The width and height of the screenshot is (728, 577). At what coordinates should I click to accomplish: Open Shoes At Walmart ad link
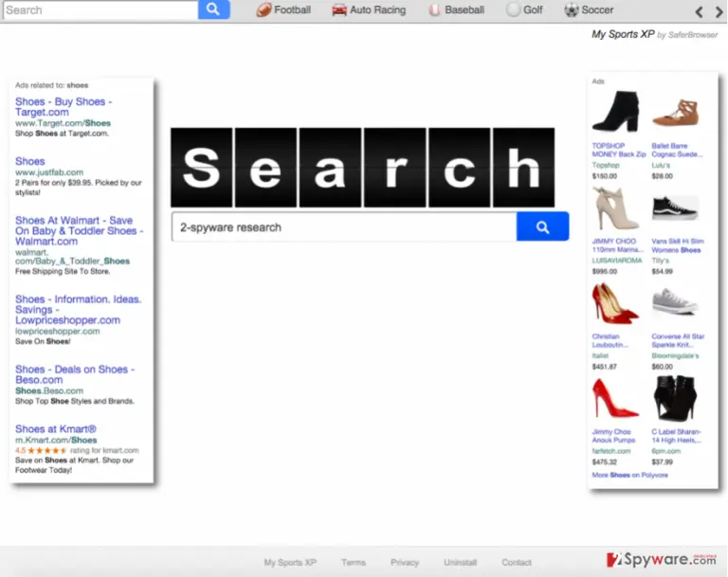pyautogui.click(x=79, y=231)
